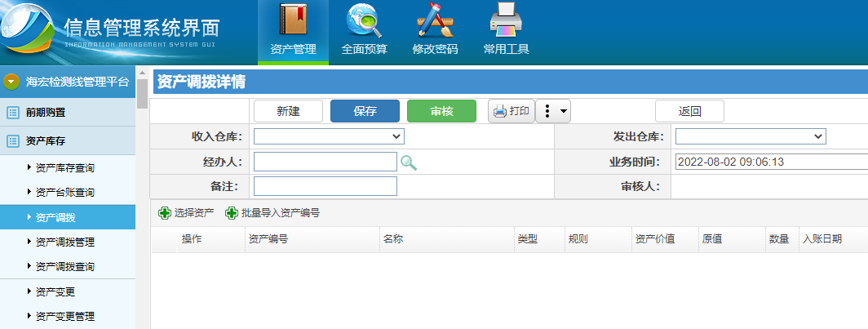Click the 经办人 search magnifier icon
The width and height of the screenshot is (868, 329).
(x=409, y=162)
